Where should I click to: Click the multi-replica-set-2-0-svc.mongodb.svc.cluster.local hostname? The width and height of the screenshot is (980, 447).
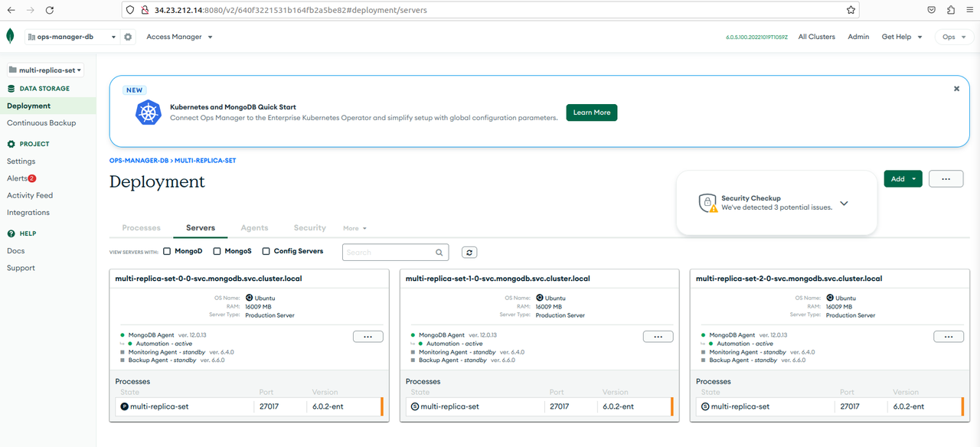(x=789, y=279)
